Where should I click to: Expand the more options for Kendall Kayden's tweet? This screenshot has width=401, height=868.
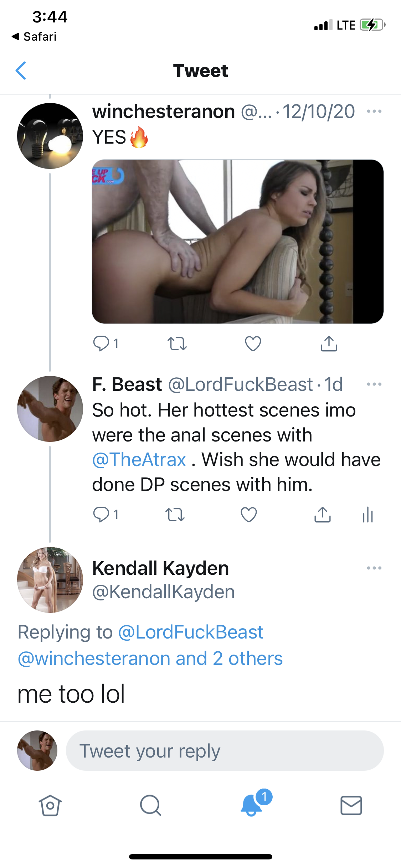point(374,568)
